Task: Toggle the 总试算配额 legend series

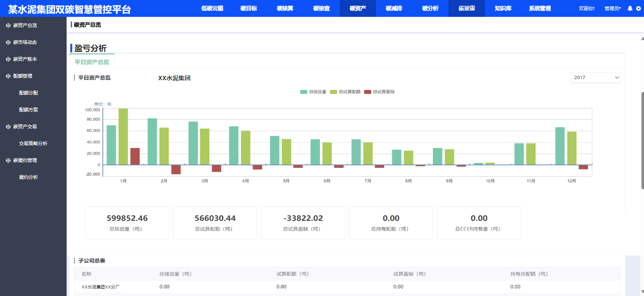Action: [345, 91]
